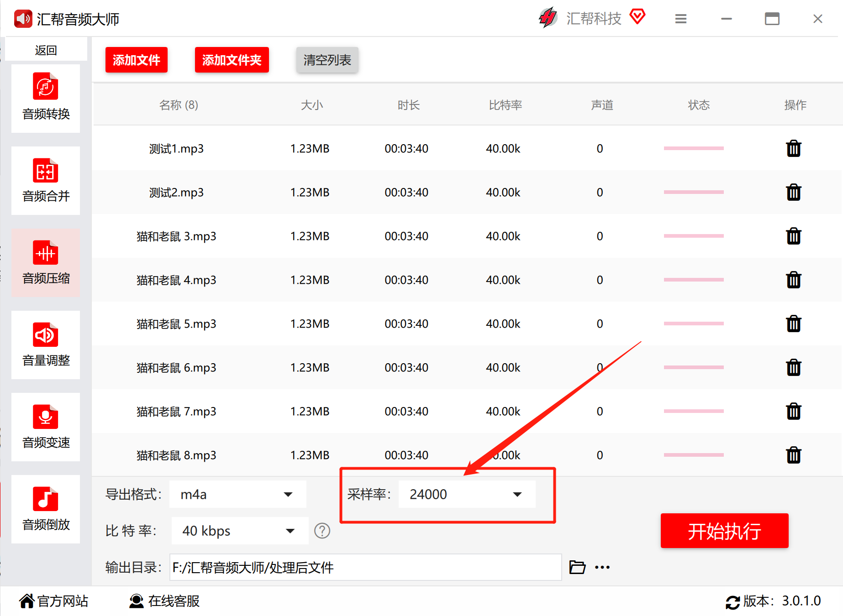
Task: Remove 猫和老鼠 7.mp3 via trash icon
Action: [794, 411]
